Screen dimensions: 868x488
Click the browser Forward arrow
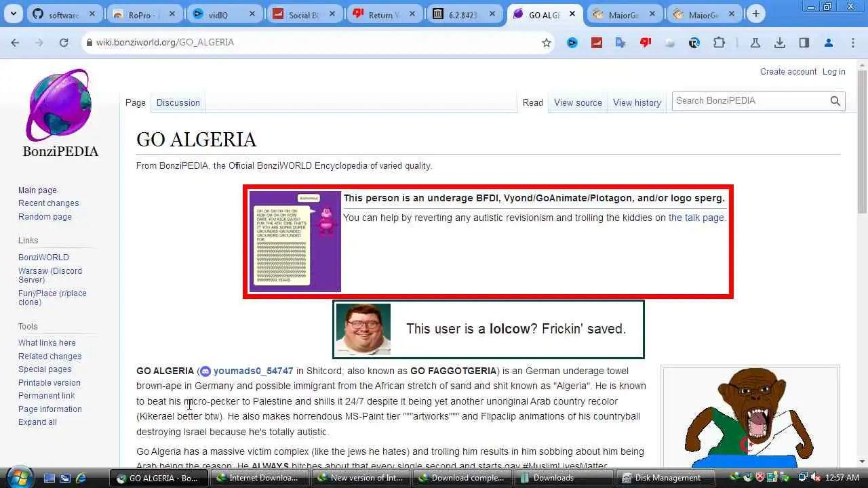(x=39, y=42)
